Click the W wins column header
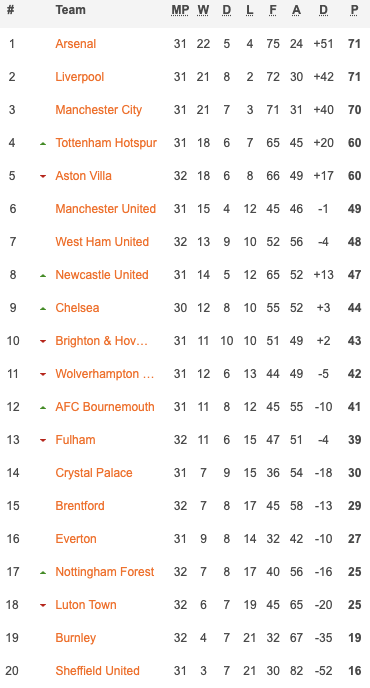370x688 pixels. point(203,10)
